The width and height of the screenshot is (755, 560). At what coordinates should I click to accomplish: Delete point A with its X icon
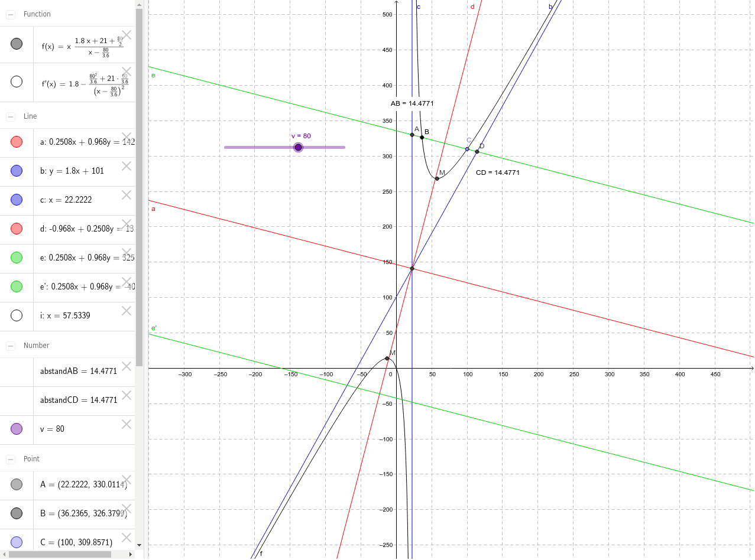pyautogui.click(x=126, y=480)
